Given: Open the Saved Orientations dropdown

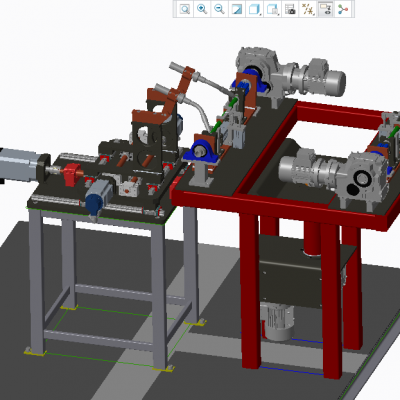Looking at the screenshot, I should click(x=273, y=9).
